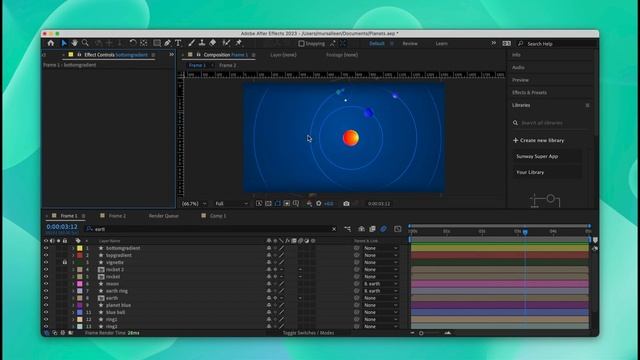
Task: Select the Zoom magnifier tool
Action: 85,43
